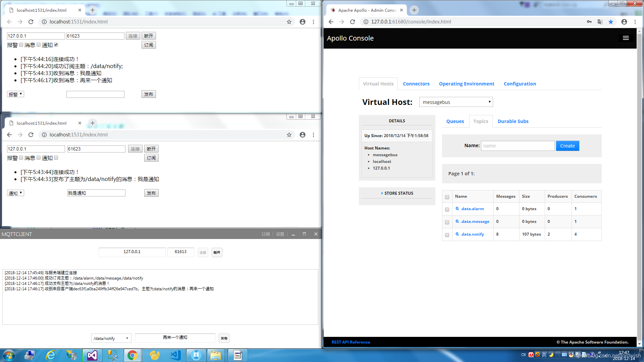
Task: Expand the STORE STATUS section
Action: 397,193
